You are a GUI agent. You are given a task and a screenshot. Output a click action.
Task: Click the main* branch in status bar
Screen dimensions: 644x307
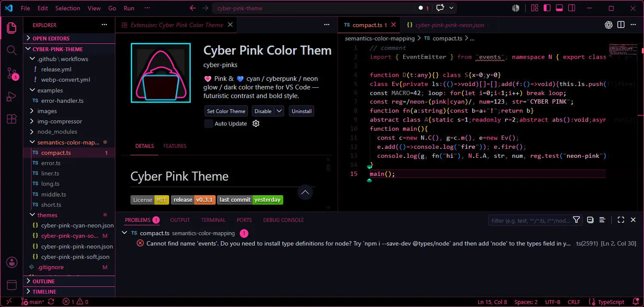(x=33, y=302)
